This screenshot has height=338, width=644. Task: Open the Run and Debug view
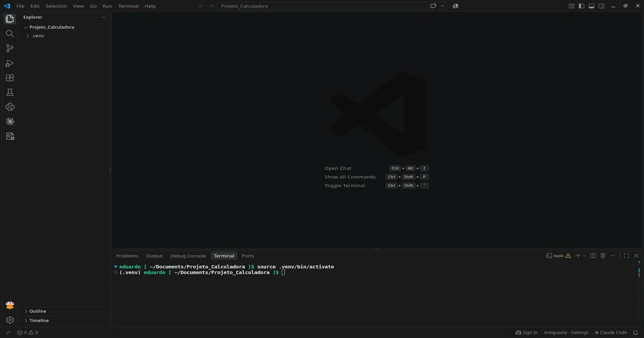(x=10, y=63)
